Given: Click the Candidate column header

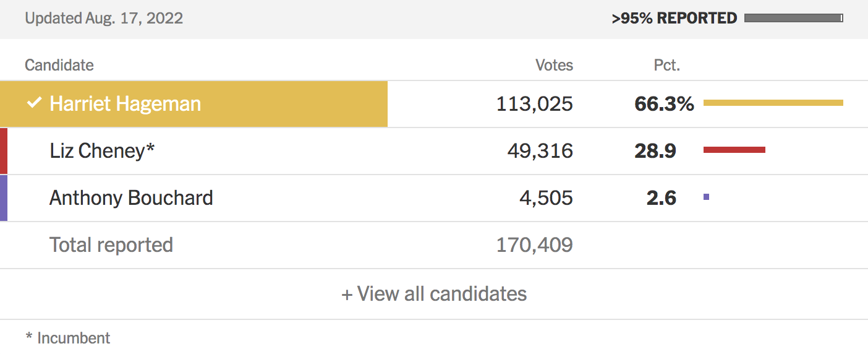Looking at the screenshot, I should tap(59, 65).
